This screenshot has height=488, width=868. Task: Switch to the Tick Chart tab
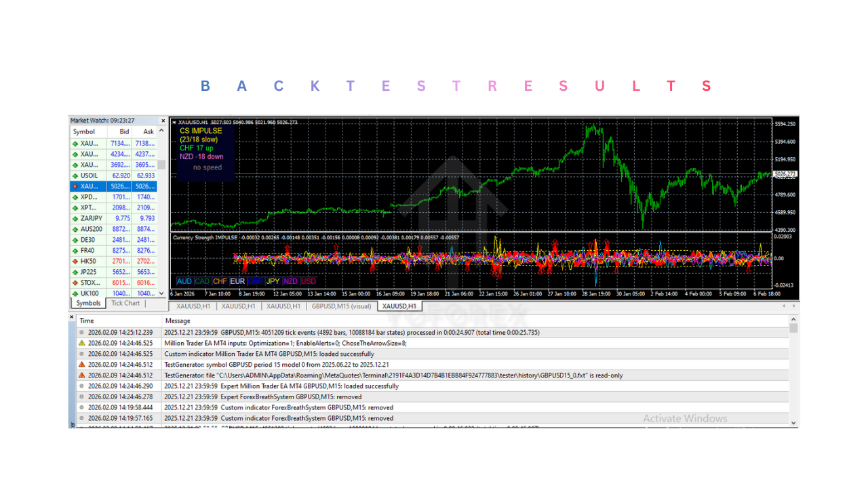(125, 303)
